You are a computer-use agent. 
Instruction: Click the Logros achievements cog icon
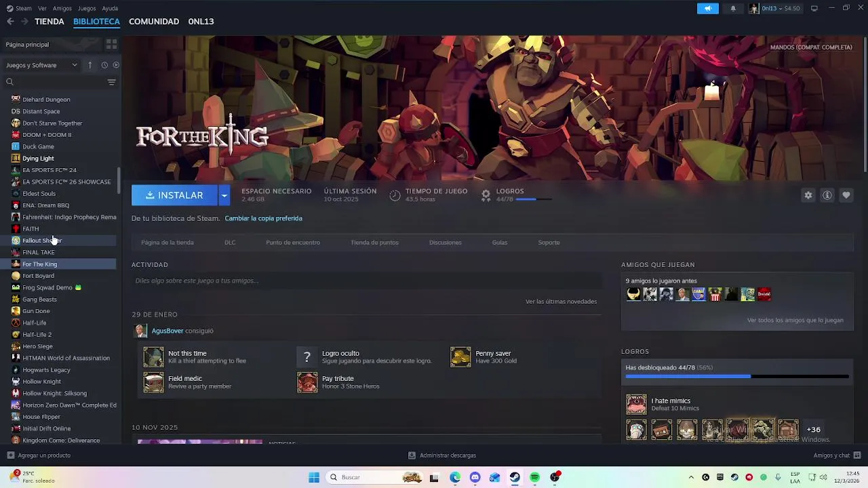486,195
